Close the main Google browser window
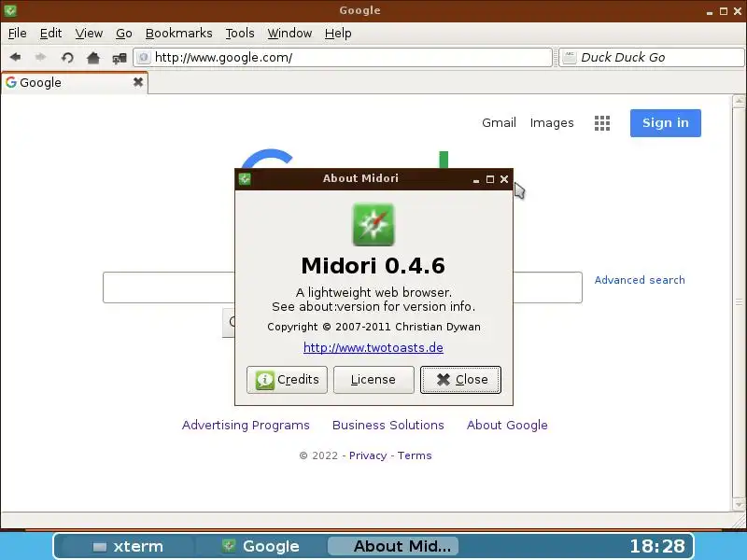The height and width of the screenshot is (560, 747). [x=738, y=11]
